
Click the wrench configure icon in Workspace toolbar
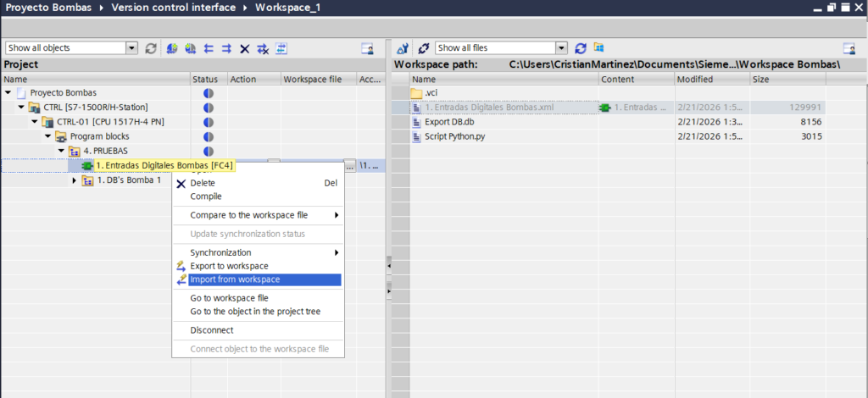[x=403, y=48]
